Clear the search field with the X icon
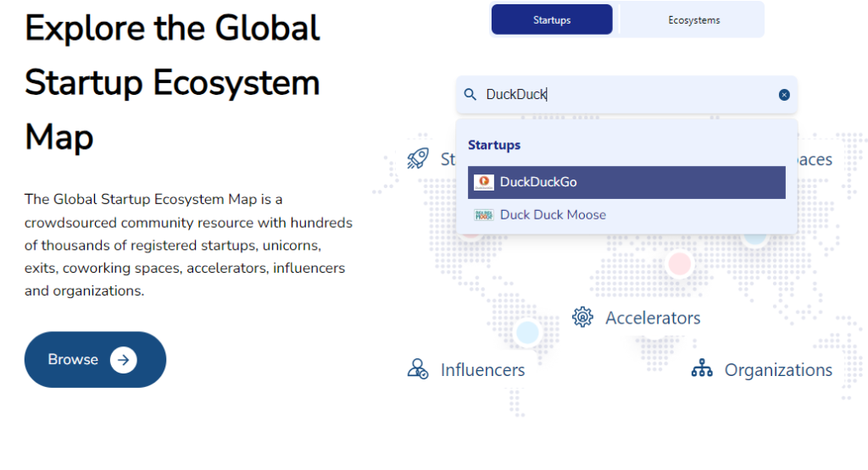The image size is (868, 470). click(784, 95)
